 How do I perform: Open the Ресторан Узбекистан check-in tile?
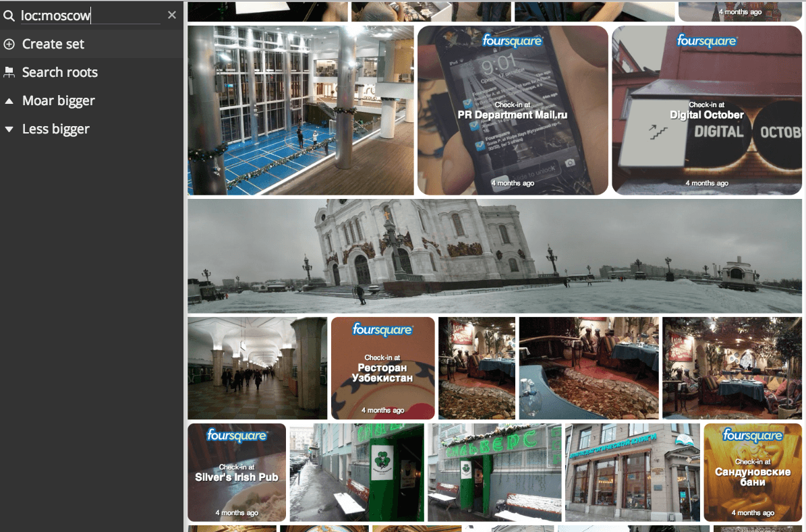tap(382, 368)
